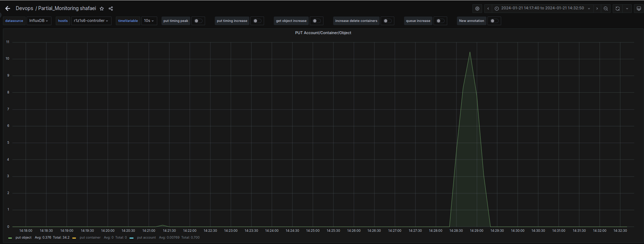Image resolution: width=644 pixels, height=244 pixels.
Task: Shift time range forward
Action: coord(597,9)
